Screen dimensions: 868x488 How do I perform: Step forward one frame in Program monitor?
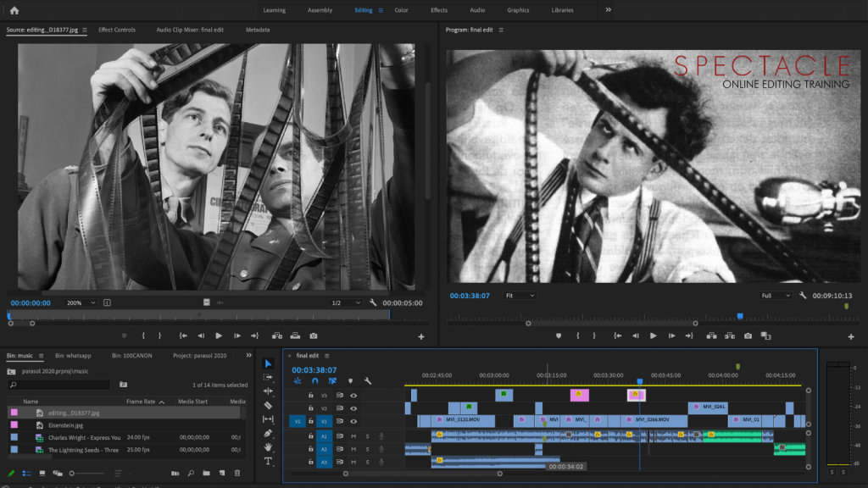(671, 335)
